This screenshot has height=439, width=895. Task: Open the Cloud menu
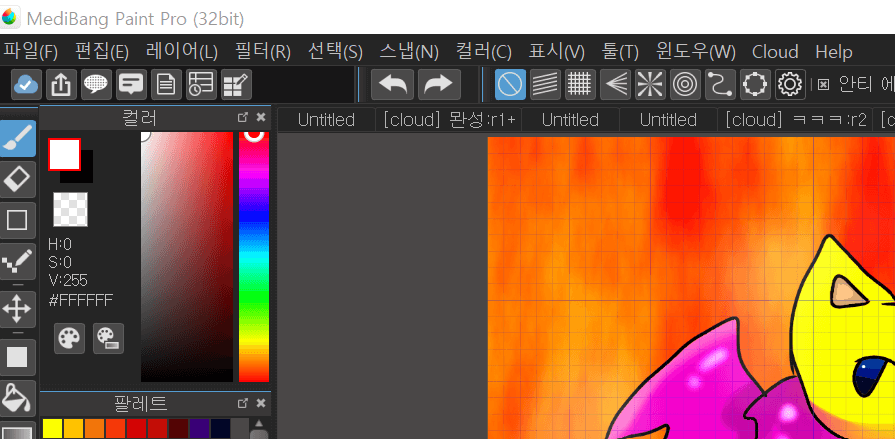[x=775, y=52]
